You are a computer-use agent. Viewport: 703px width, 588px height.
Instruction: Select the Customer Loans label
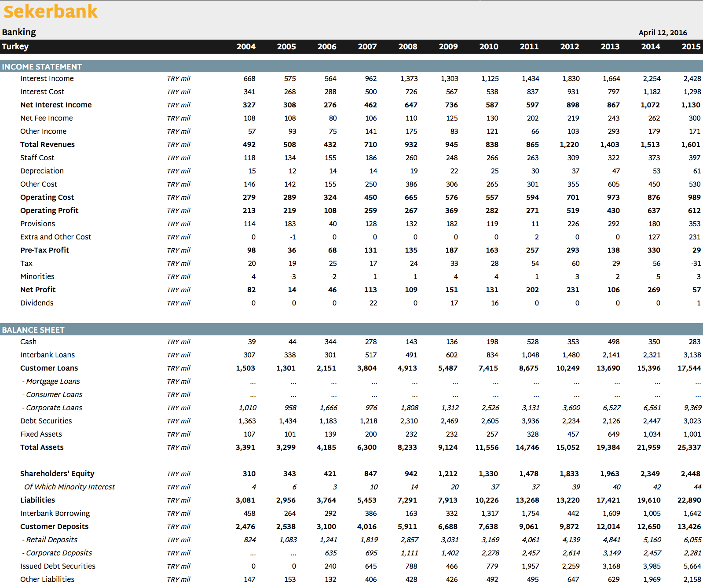point(49,368)
